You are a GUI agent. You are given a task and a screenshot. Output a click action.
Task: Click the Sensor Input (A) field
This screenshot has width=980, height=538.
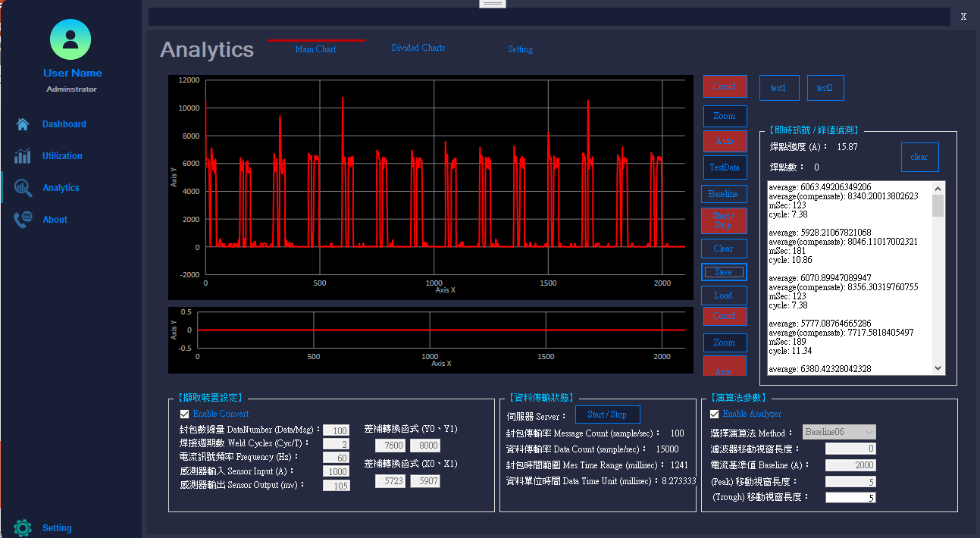pyautogui.click(x=336, y=471)
